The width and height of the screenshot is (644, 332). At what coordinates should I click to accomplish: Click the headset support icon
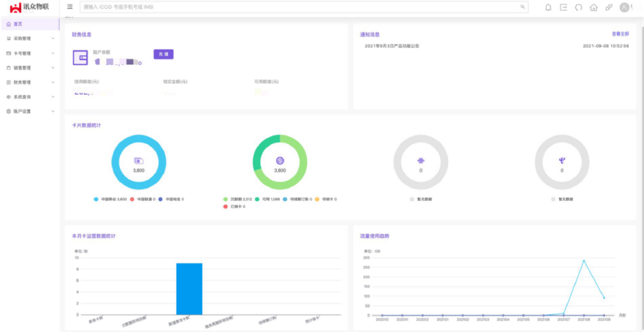[x=578, y=8]
